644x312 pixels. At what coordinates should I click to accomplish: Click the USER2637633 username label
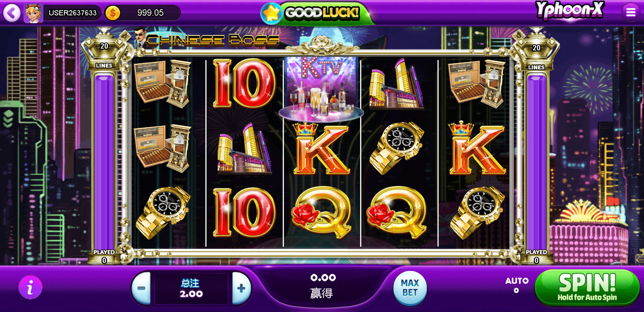point(73,13)
